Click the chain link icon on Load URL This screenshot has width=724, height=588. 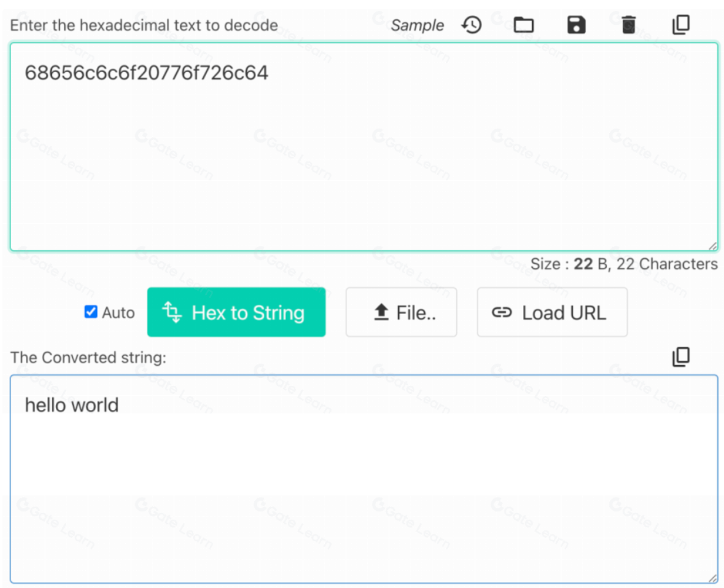tap(502, 312)
